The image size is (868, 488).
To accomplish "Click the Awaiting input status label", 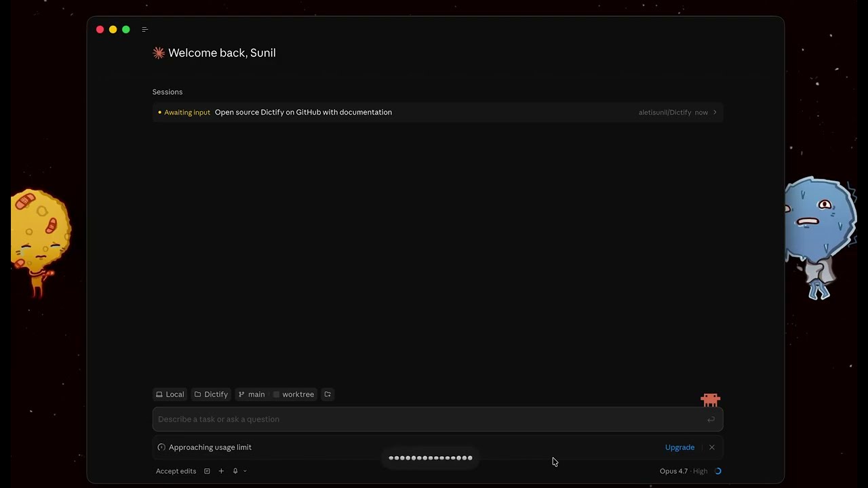I will click(187, 113).
